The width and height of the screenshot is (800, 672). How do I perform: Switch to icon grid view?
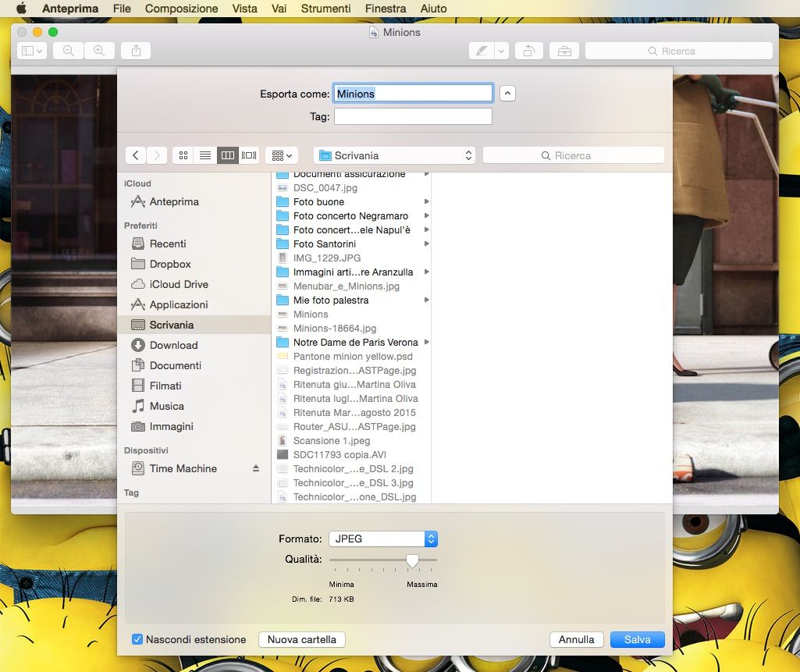tap(183, 155)
